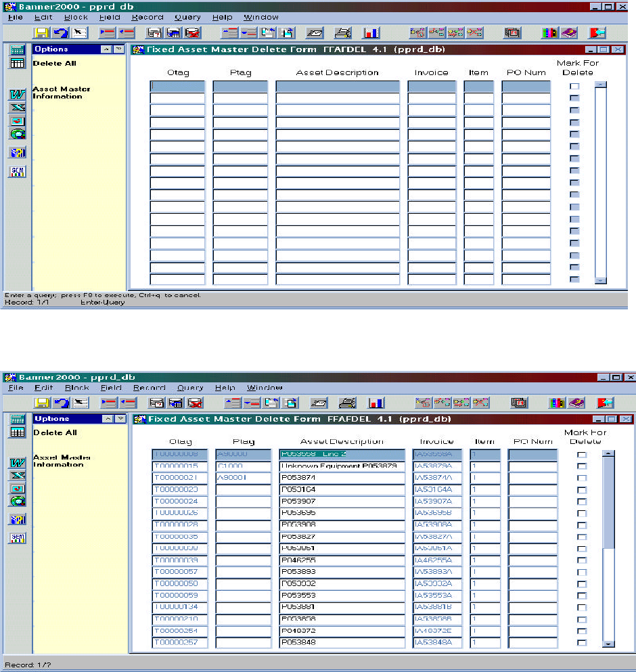Screen dimensions: 636x672
Task: Click Insert Record icon in the empty query window
Action: pyautogui.click(x=107, y=33)
